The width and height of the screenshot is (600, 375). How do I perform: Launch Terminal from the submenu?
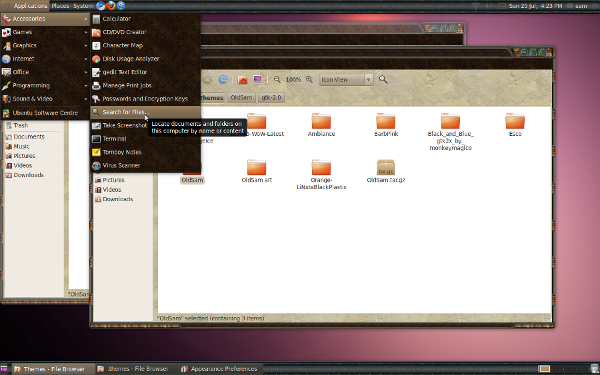click(x=145, y=139)
